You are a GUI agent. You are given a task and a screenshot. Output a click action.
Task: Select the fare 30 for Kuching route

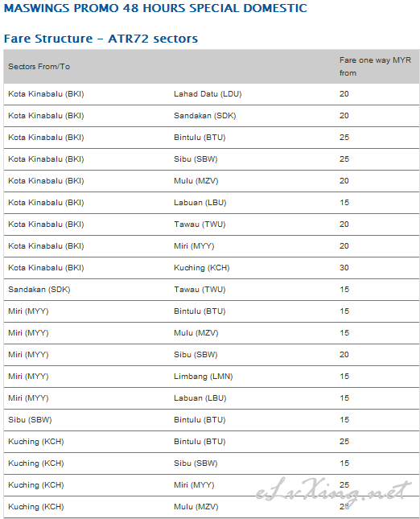click(344, 268)
